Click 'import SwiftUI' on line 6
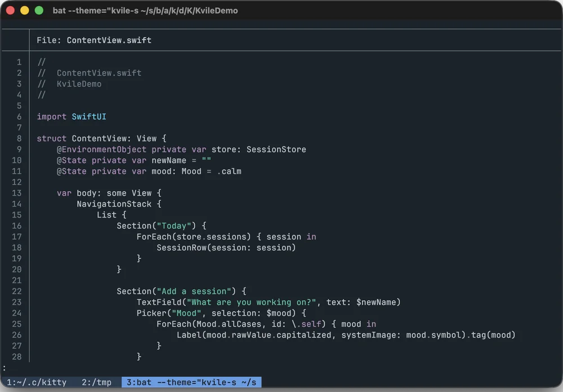The image size is (563, 392). (72, 116)
